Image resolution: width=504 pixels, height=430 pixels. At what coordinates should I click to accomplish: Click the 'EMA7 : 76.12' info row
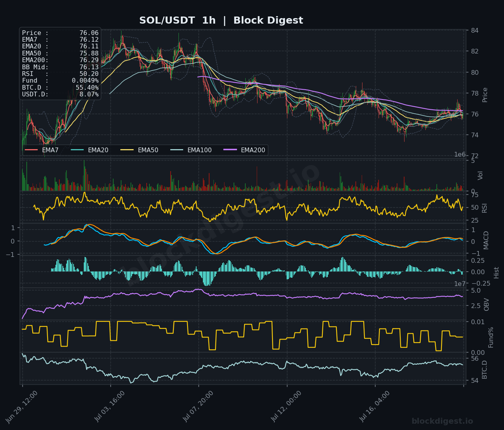(x=60, y=40)
